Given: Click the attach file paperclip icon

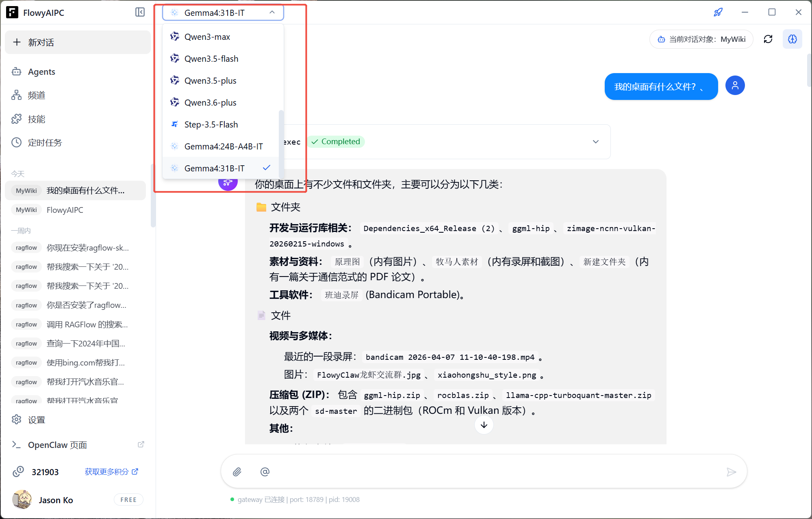Looking at the screenshot, I should tap(237, 471).
